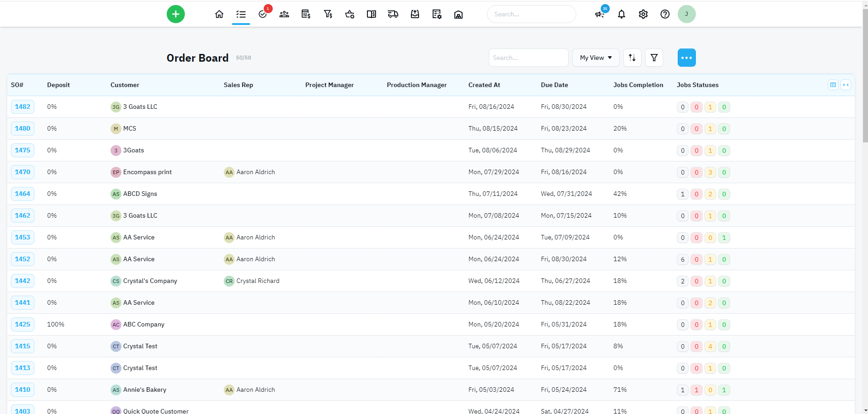
Task: Open the shipping truck icon
Action: coord(393,14)
